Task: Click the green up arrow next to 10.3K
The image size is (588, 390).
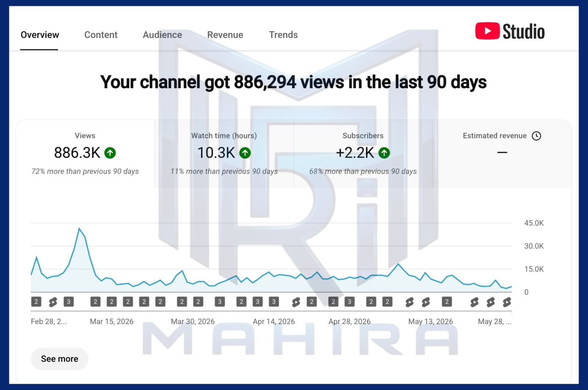Action: pos(245,153)
